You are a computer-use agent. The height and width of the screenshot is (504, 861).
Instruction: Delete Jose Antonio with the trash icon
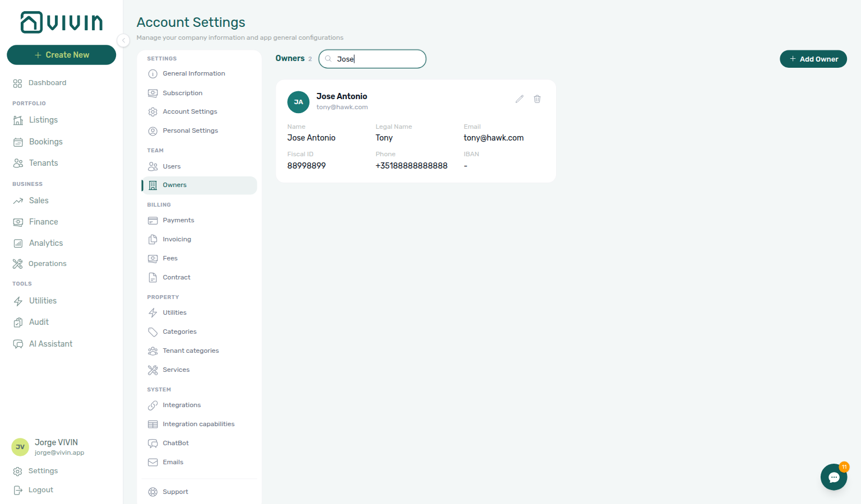537,99
